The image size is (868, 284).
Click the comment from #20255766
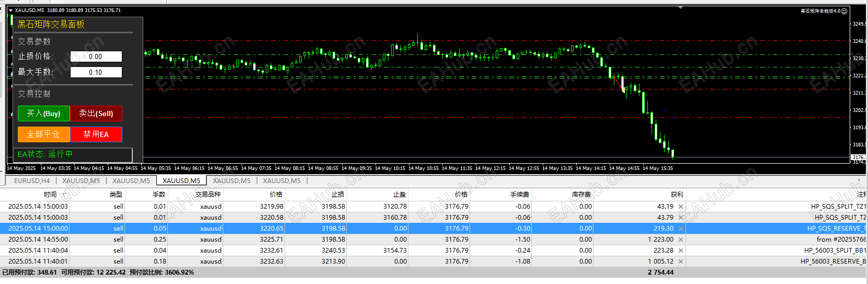click(x=841, y=240)
